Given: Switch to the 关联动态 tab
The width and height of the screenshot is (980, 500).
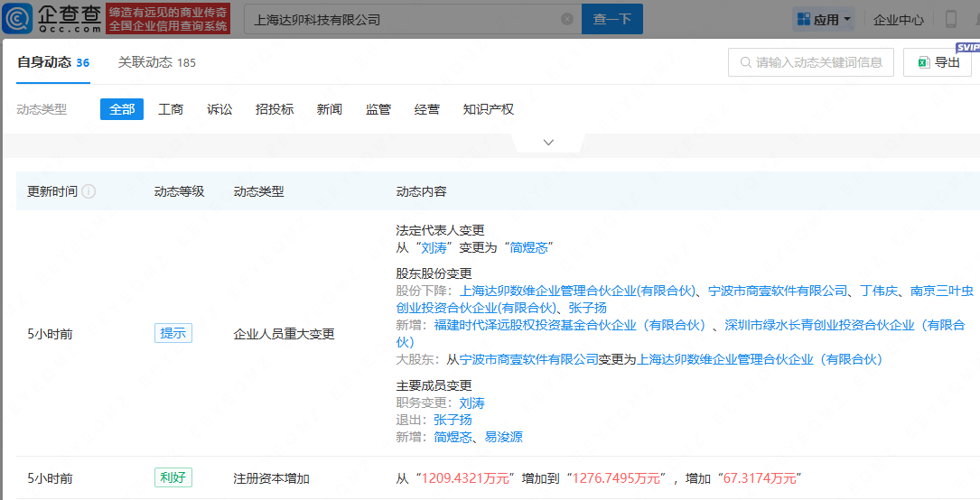Looking at the screenshot, I should 156,62.
